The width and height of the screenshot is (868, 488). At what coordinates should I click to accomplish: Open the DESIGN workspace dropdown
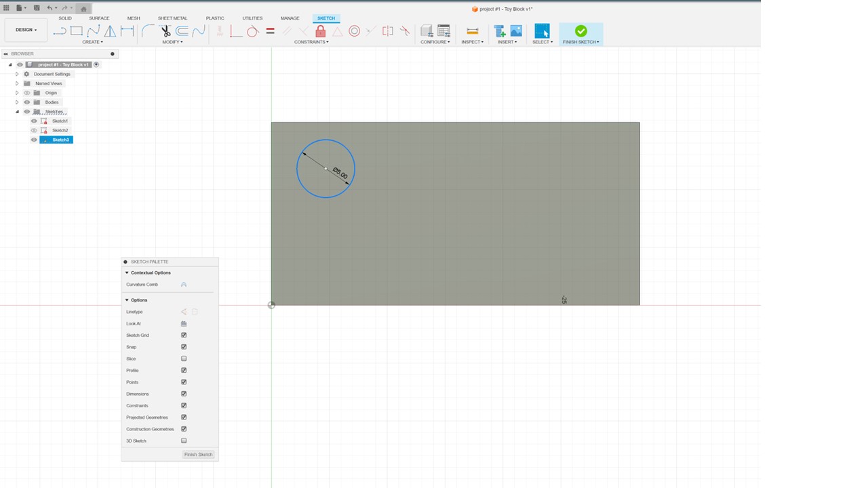[x=26, y=30]
